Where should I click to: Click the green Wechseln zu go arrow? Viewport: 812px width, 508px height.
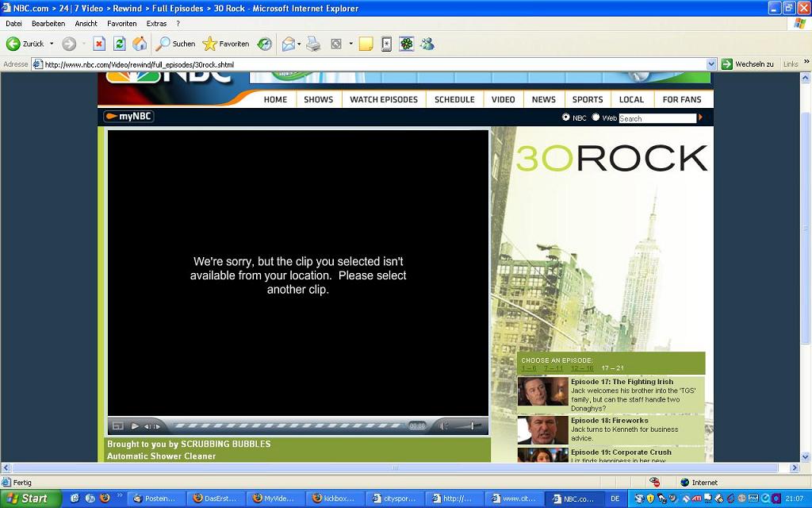(x=726, y=64)
